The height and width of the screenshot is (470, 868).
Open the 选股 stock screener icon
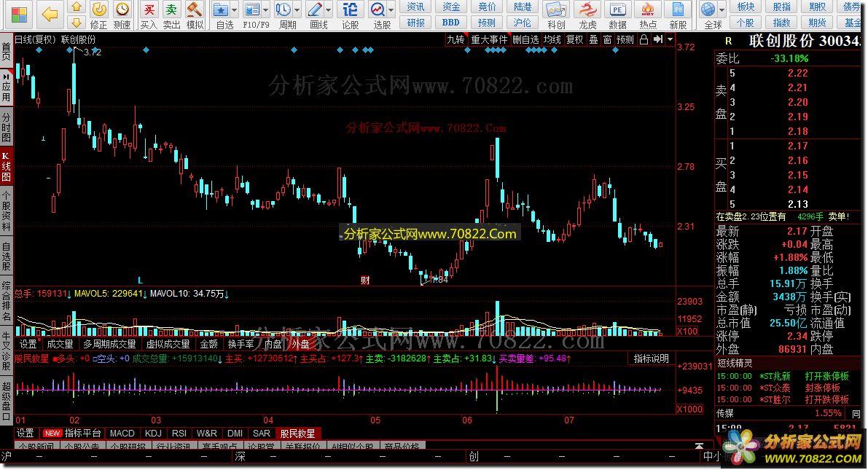click(x=378, y=9)
